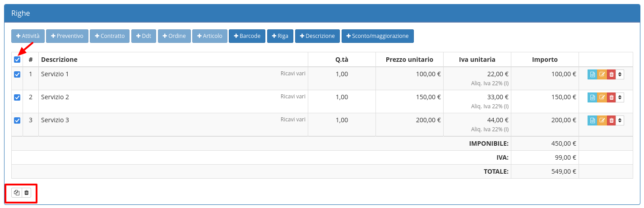Screen dimensions: 644x208
Task: Click the Descrizione add button
Action: click(317, 36)
